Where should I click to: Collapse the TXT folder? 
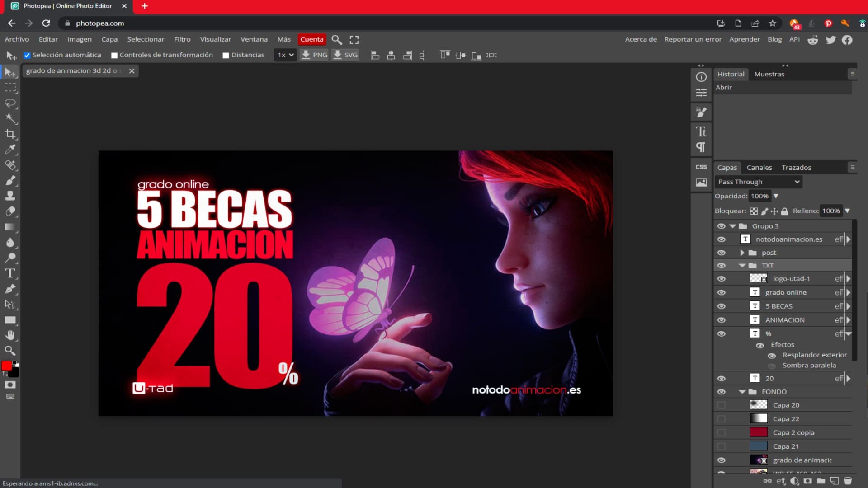click(x=742, y=266)
